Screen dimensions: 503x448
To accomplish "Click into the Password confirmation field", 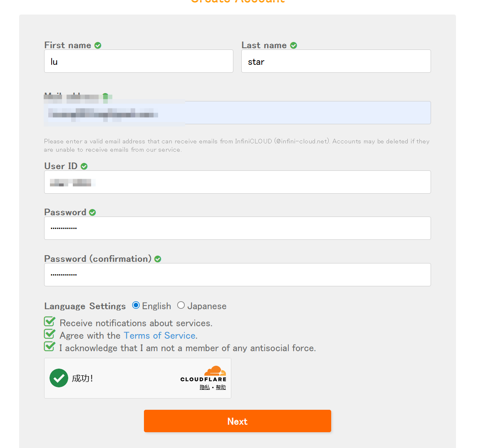I will [x=237, y=275].
